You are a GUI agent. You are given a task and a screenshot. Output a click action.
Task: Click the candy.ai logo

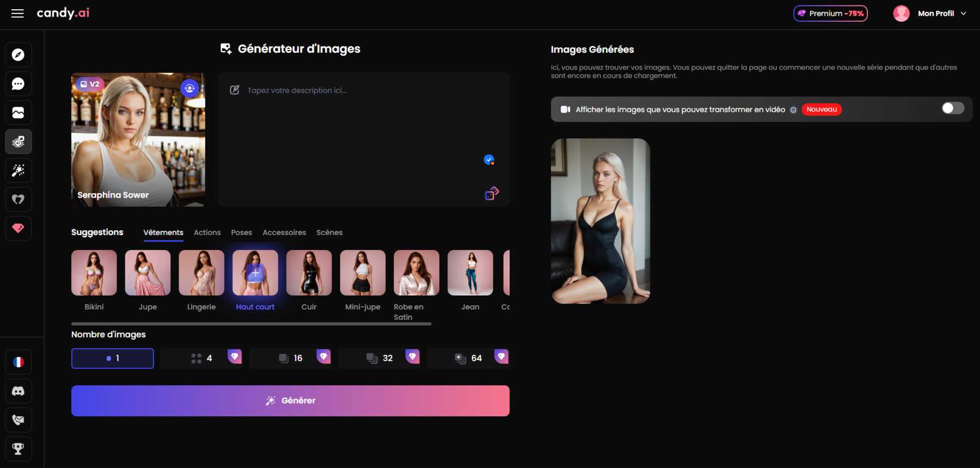[63, 13]
